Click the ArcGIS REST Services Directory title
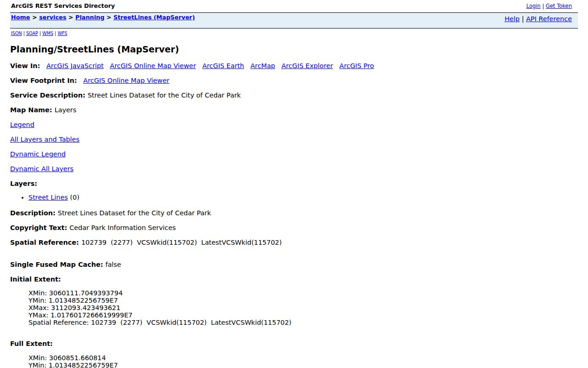The image size is (588, 368). (x=63, y=6)
